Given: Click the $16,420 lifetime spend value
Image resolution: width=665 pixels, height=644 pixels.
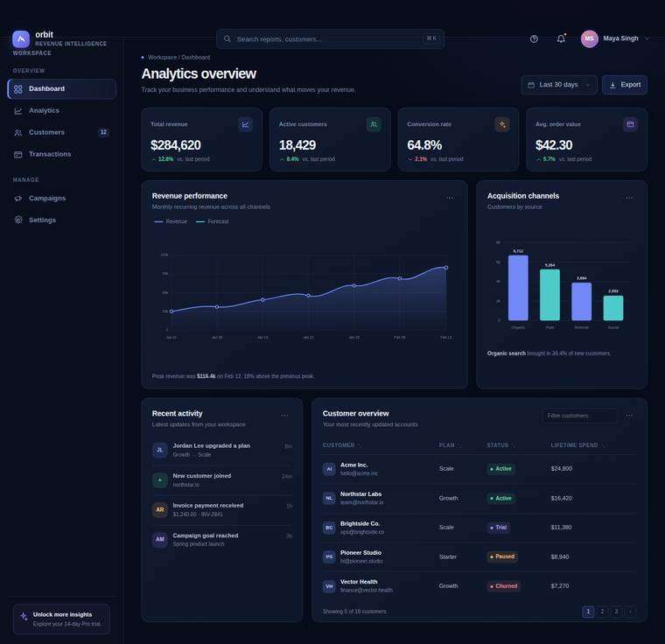Looking at the screenshot, I should tap(562, 498).
